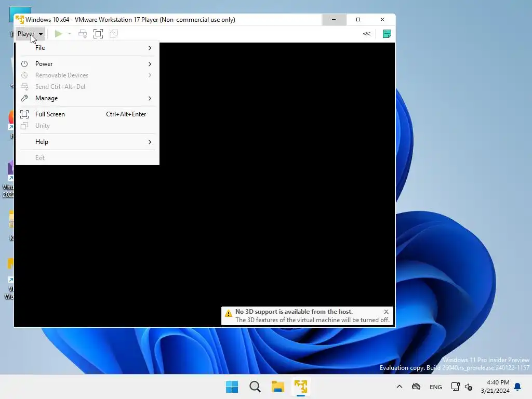Viewport: 532px width, 399px height.
Task: Click Send Ctrl+Alt+Del in the Player menu
Action: pyautogui.click(x=87, y=87)
